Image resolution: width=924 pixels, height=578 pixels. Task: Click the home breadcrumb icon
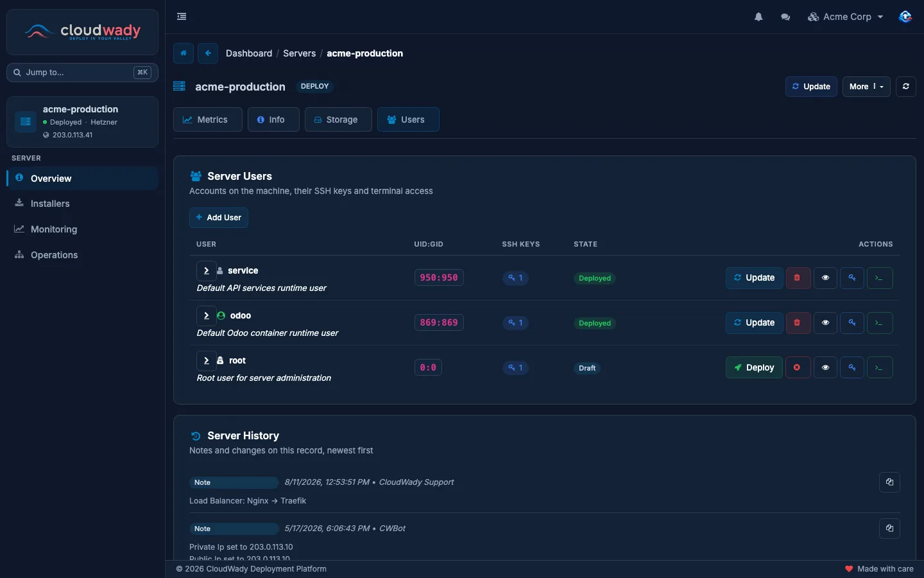pos(184,53)
